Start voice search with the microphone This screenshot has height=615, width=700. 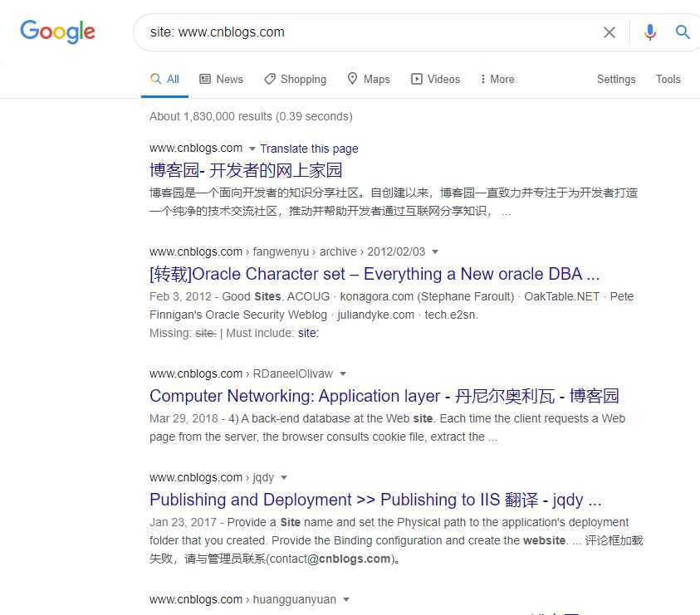click(650, 32)
